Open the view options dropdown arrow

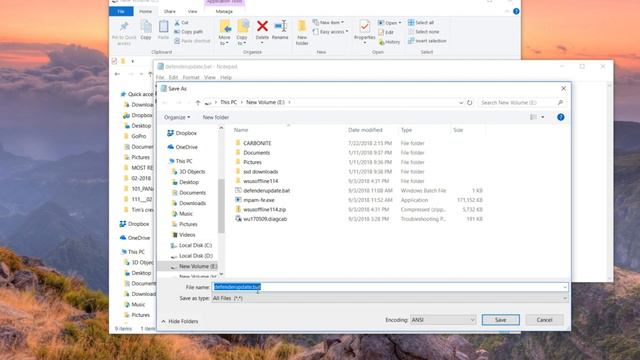[542, 117]
